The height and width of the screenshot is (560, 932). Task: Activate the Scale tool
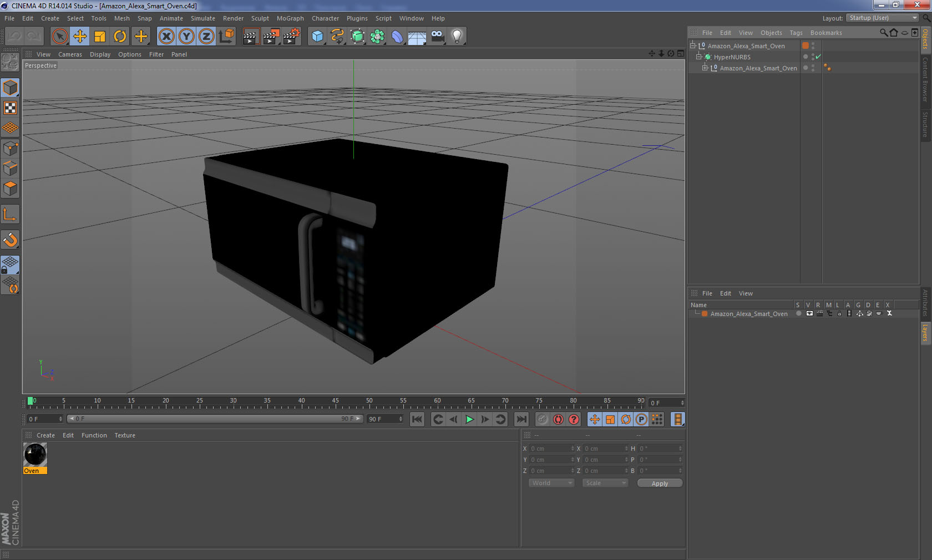100,37
